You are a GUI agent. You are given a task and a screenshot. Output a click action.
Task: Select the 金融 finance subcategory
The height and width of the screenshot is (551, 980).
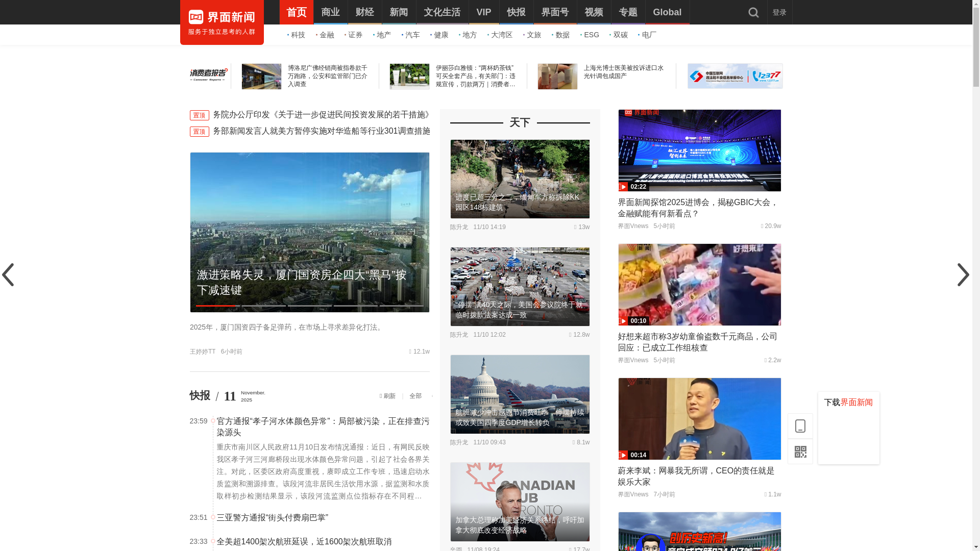click(326, 35)
